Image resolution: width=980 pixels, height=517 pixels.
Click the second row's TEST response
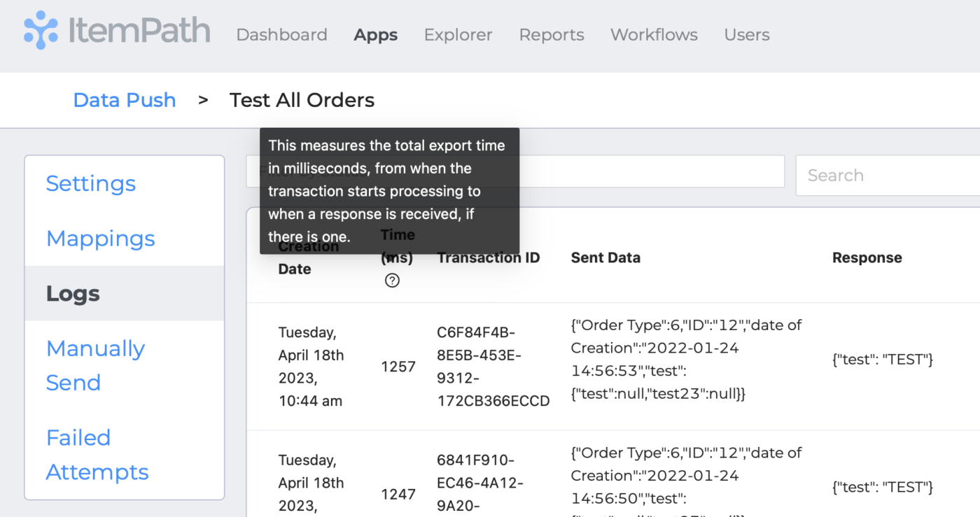pyautogui.click(x=883, y=487)
